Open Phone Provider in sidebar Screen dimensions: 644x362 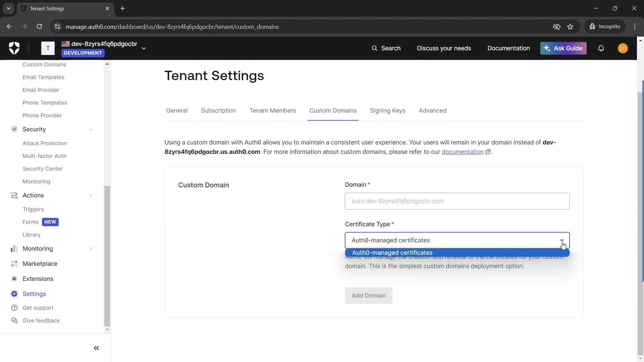click(42, 115)
